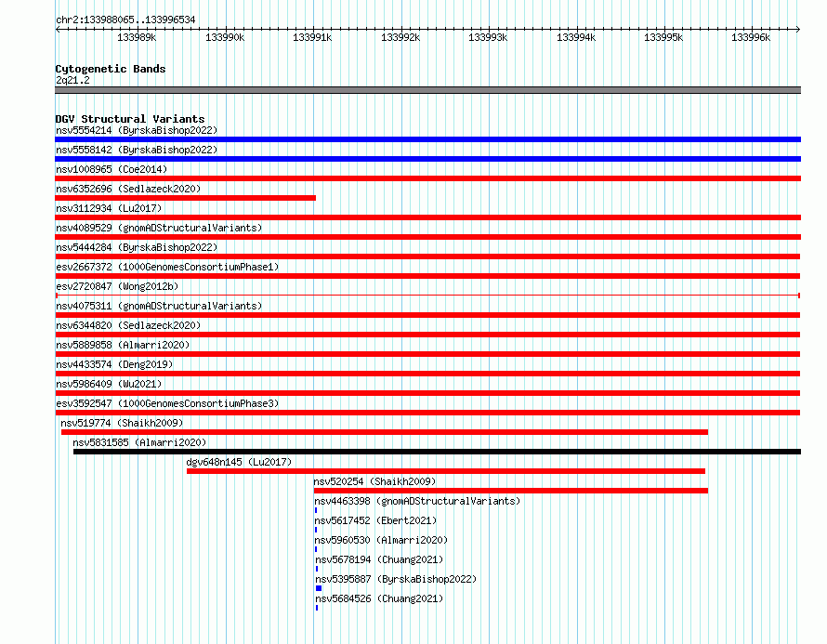Click the thin red line under esv2720847
Image resolution: width=827 pixels, height=644 pixels.
pyautogui.click(x=427, y=296)
